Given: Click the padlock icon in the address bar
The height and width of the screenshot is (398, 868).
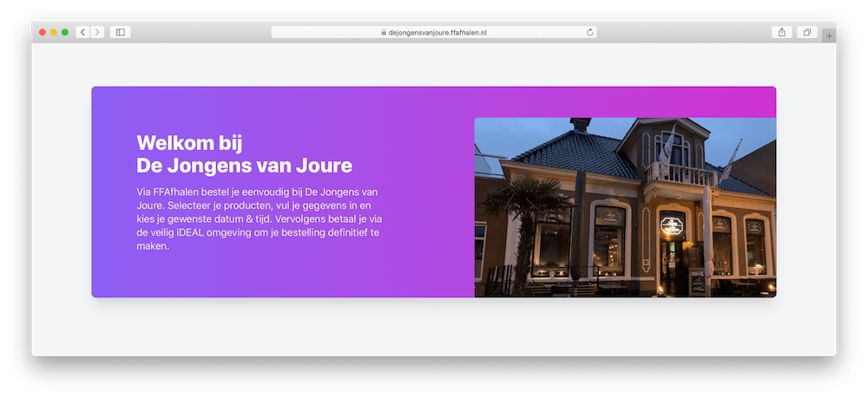Looking at the screenshot, I should (384, 33).
